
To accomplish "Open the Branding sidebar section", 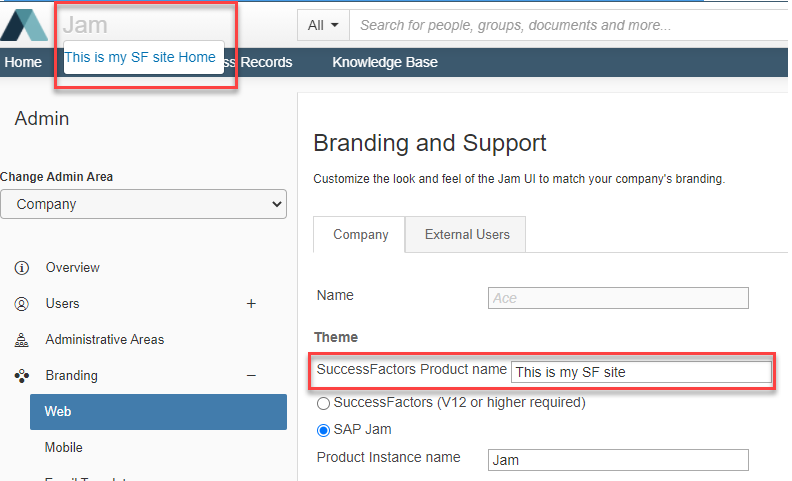I will (x=71, y=375).
